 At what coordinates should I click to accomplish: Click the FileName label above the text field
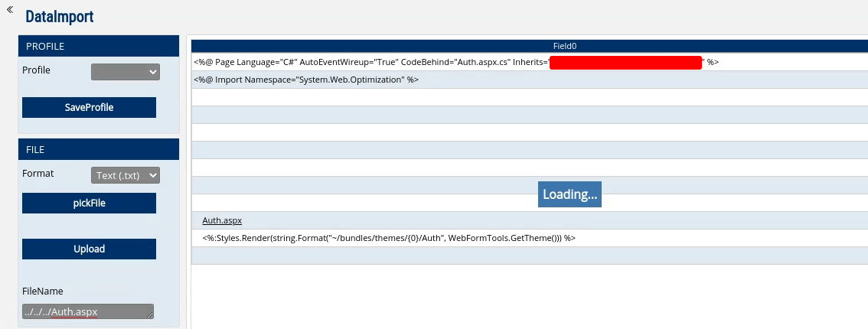43,291
